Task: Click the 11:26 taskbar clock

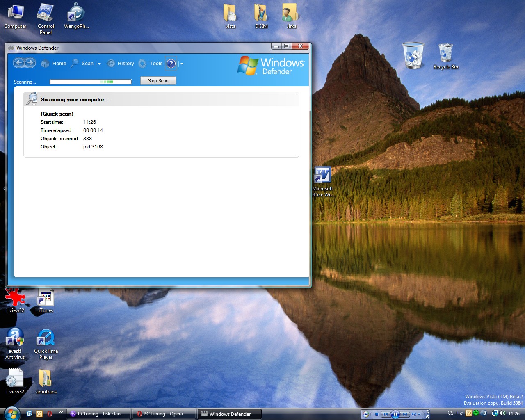Action: [x=514, y=414]
